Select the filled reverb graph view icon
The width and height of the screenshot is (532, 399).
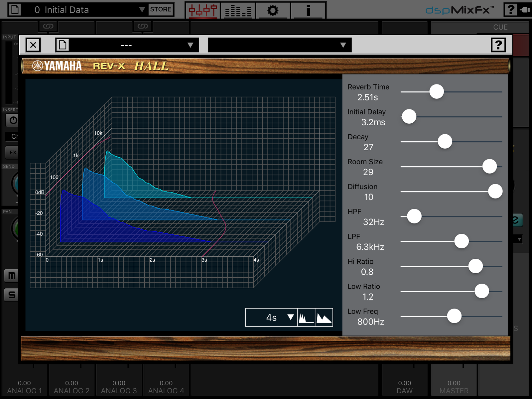[x=324, y=318]
